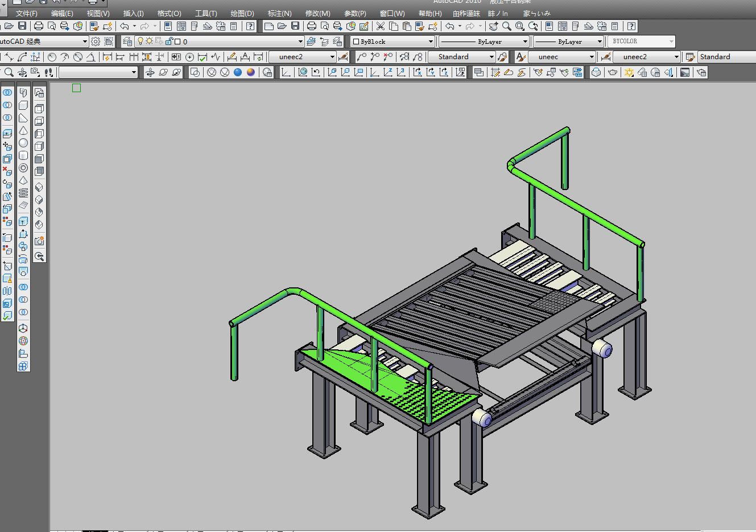Viewport: 756px width, 532px height.
Task: Freeze or thaw layer 0 sun icon
Action: (149, 42)
